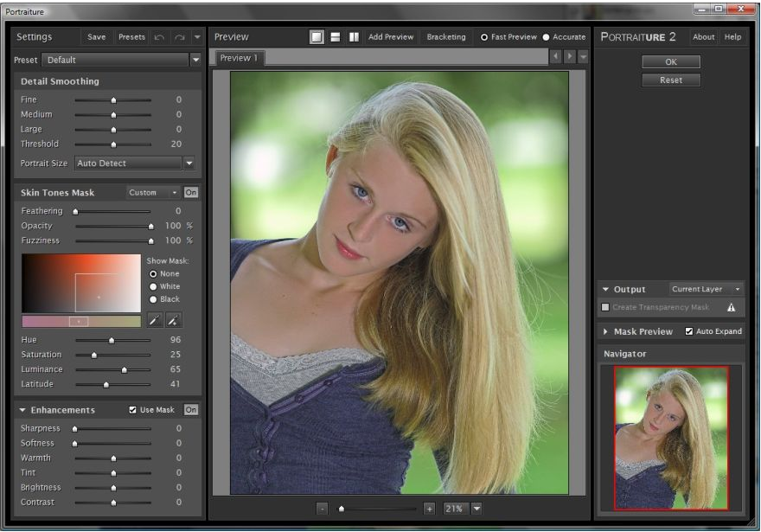Screen dimensions: 761x532
Task: Enable the Accurate preview mode
Action: (x=547, y=37)
